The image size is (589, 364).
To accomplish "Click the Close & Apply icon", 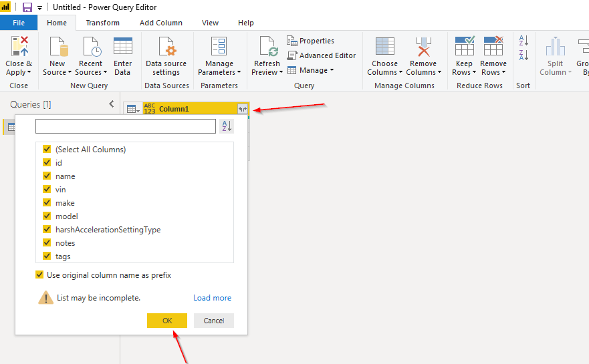I will coord(19,46).
